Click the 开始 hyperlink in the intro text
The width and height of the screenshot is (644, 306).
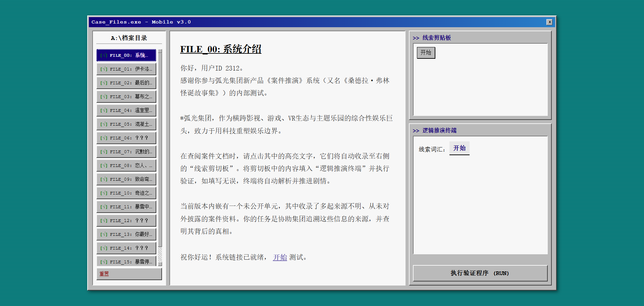(280, 257)
